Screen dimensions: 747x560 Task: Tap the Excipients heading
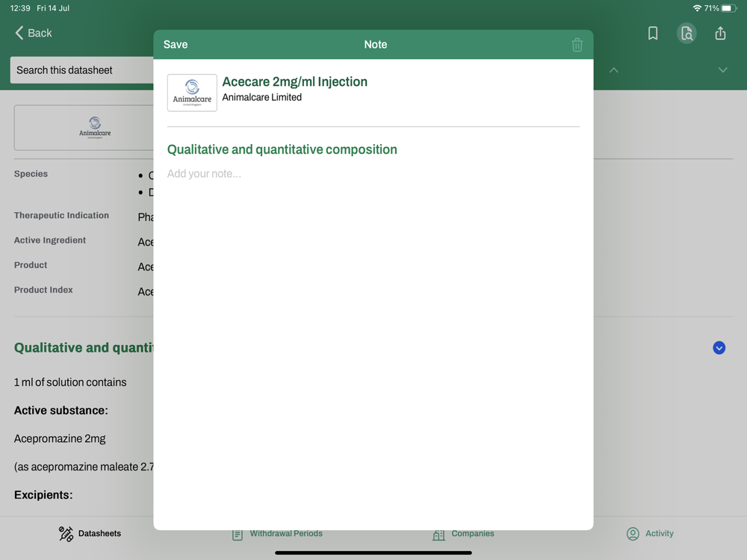pos(43,495)
